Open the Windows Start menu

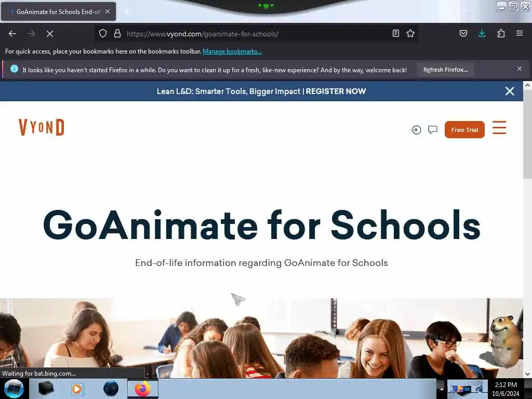click(x=14, y=389)
